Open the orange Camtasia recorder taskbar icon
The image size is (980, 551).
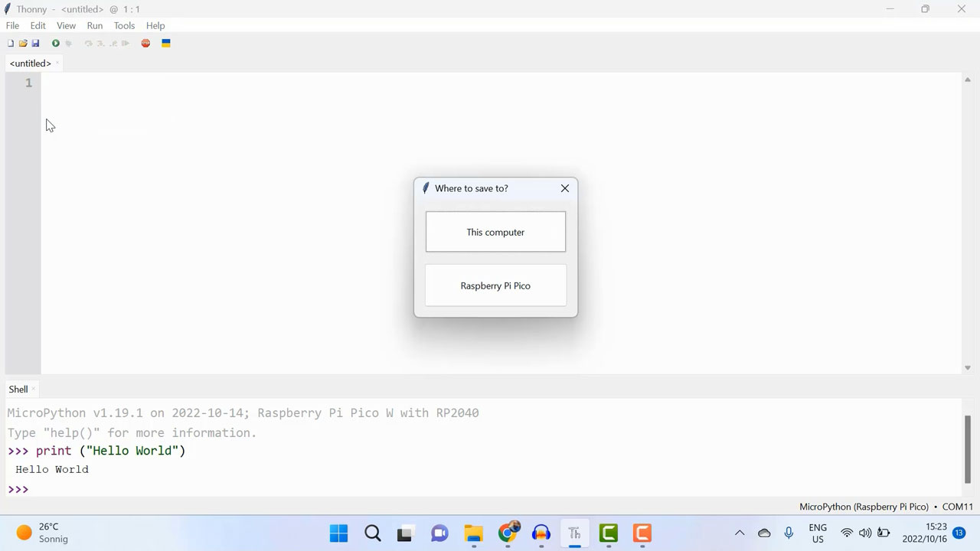642,533
